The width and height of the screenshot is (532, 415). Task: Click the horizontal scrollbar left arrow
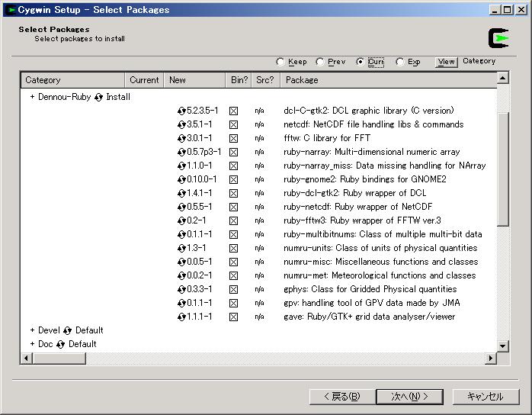point(27,359)
